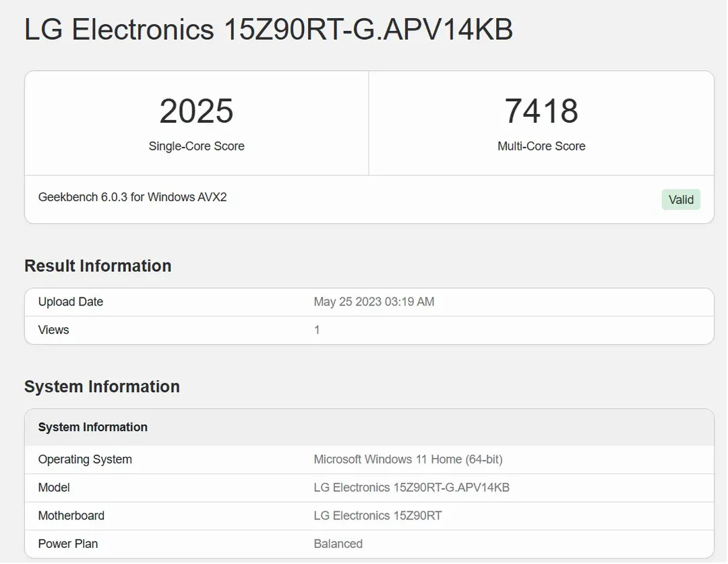The image size is (728, 564).
Task: Click the views count value of 1
Action: [317, 330]
